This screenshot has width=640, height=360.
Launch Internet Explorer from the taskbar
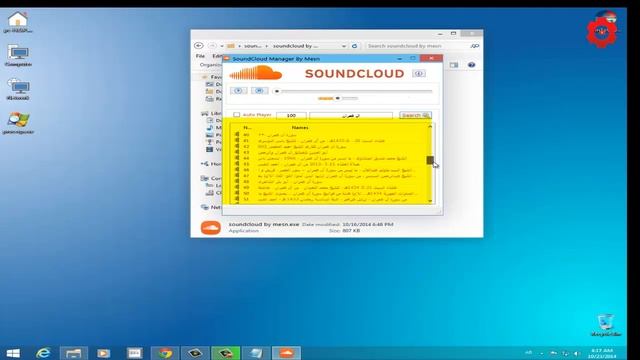tap(43, 353)
